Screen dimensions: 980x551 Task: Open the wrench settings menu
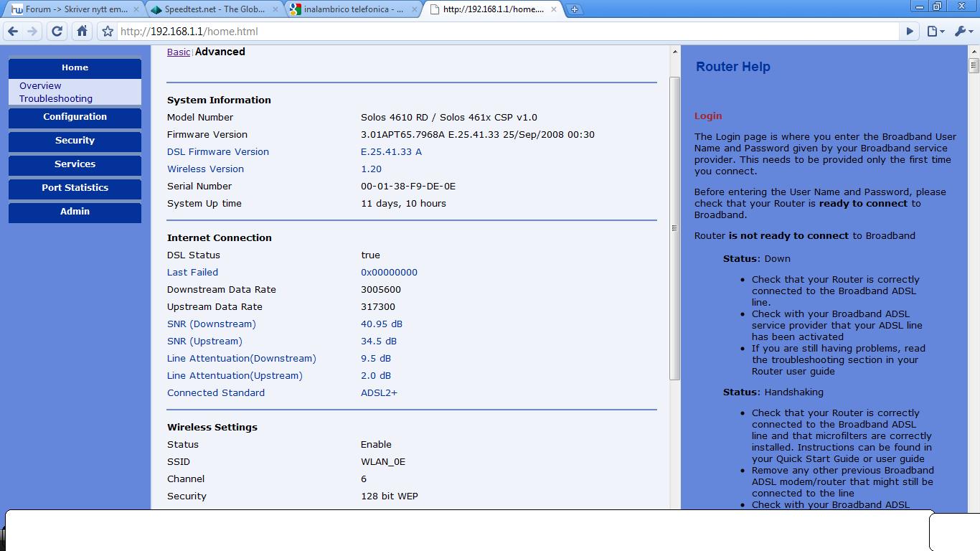963,31
